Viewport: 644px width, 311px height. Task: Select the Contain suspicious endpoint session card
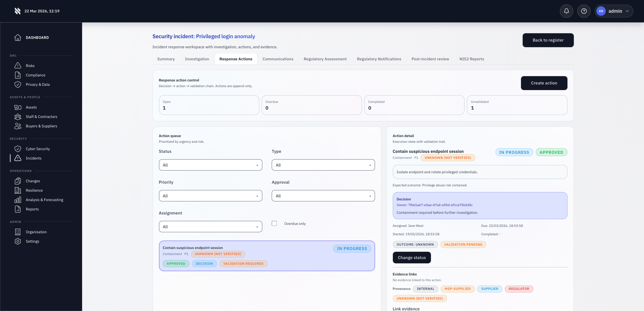pos(267,255)
